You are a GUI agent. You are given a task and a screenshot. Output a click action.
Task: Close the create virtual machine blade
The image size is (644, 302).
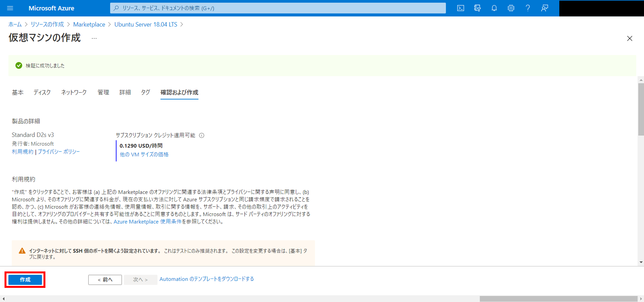(x=630, y=38)
